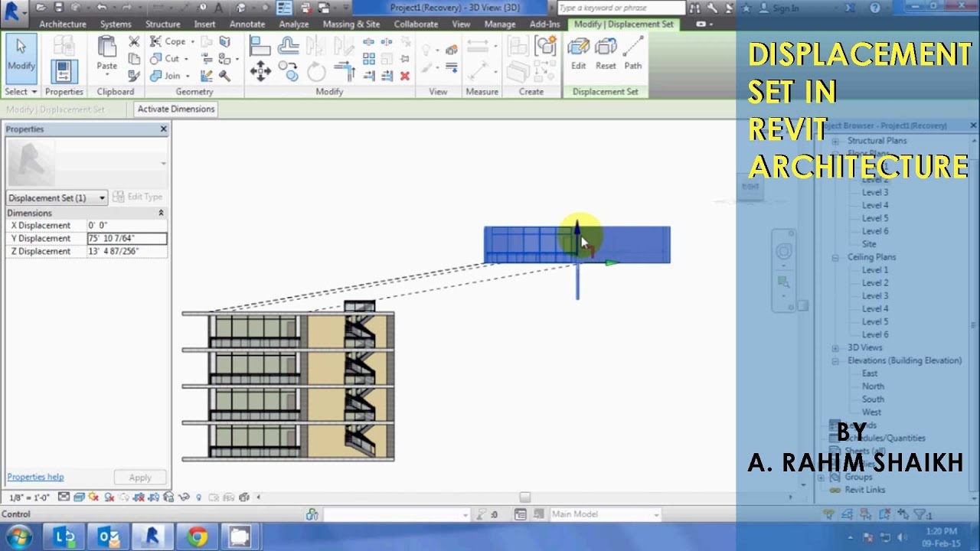
Task: Open the Architecture ribbon tab
Action: click(63, 24)
